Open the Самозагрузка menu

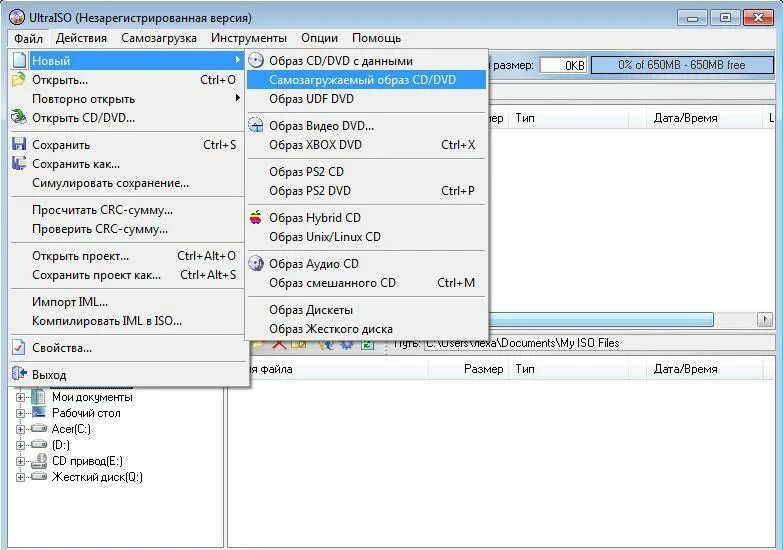(159, 38)
